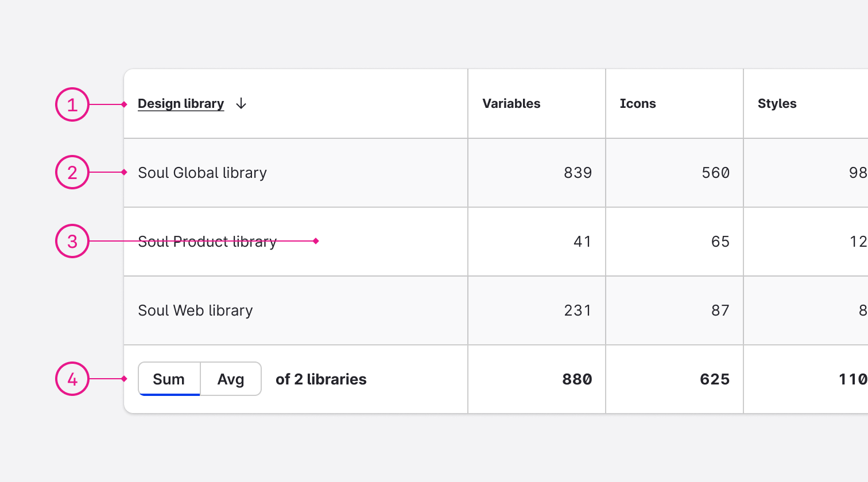Click the blue underline below Sum
868x482 pixels.
pyautogui.click(x=169, y=394)
